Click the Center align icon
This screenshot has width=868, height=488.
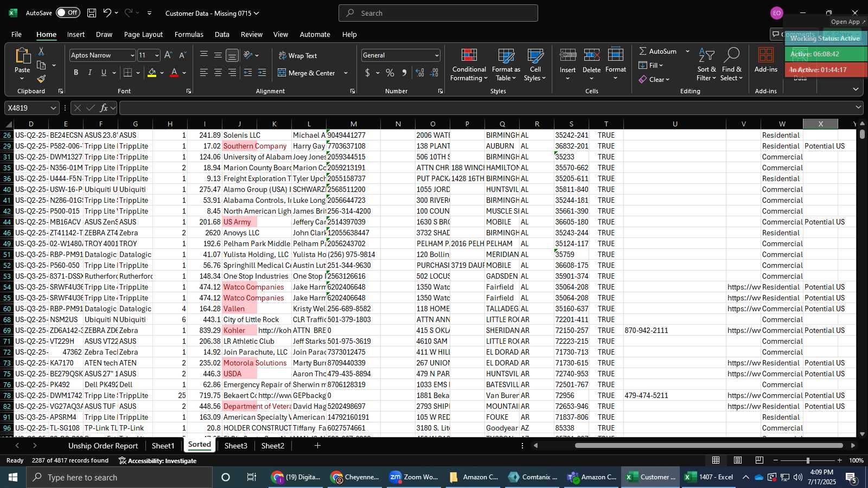[218, 73]
